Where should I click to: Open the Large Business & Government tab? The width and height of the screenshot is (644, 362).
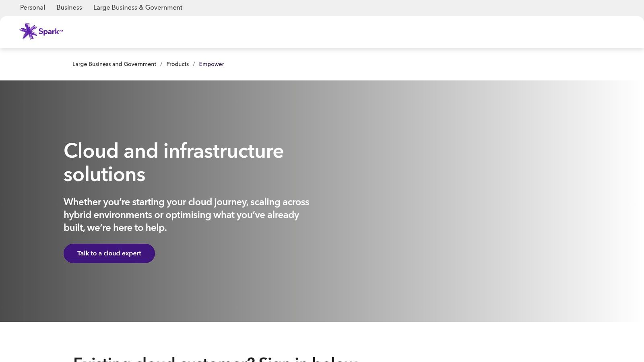pyautogui.click(x=138, y=7)
